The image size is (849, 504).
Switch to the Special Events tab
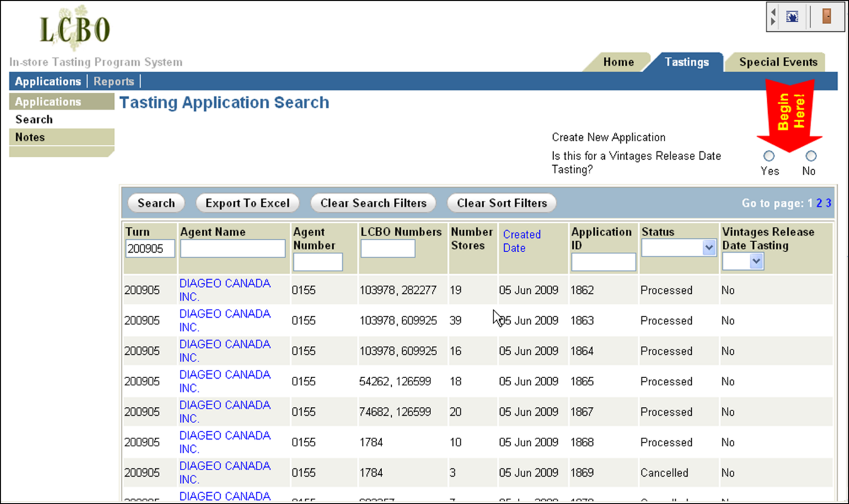777,62
